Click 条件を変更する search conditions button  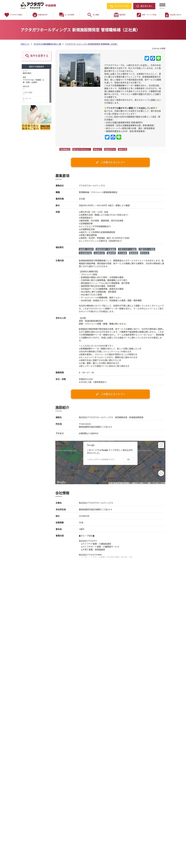pyautogui.click(x=37, y=56)
